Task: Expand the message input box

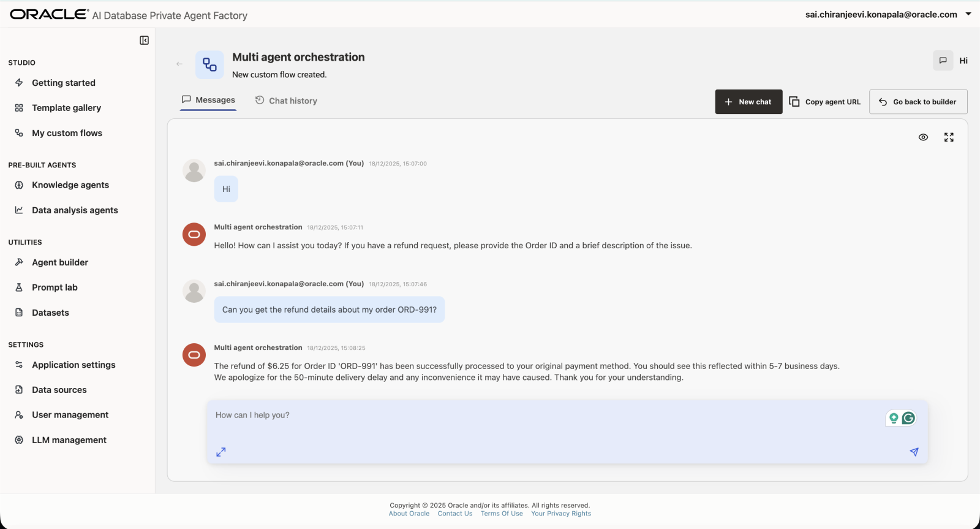Action: 221,452
